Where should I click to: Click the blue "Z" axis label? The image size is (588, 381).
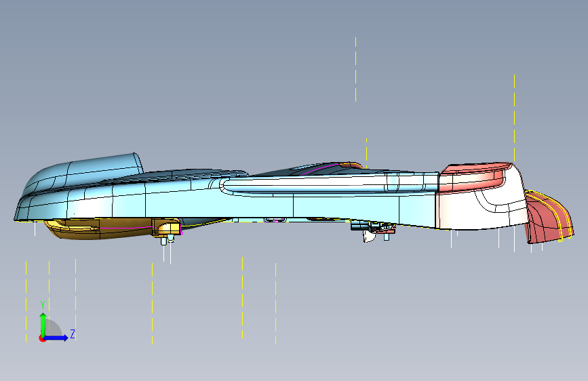point(73,334)
